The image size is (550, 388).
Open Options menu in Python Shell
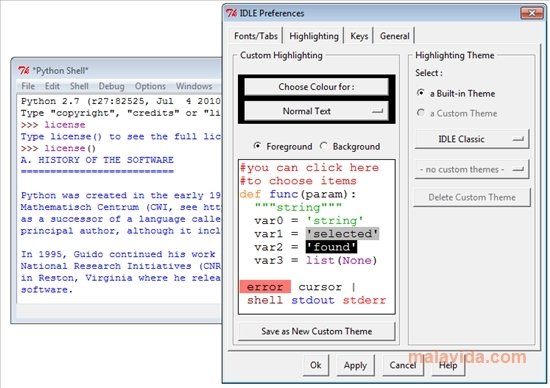point(150,86)
